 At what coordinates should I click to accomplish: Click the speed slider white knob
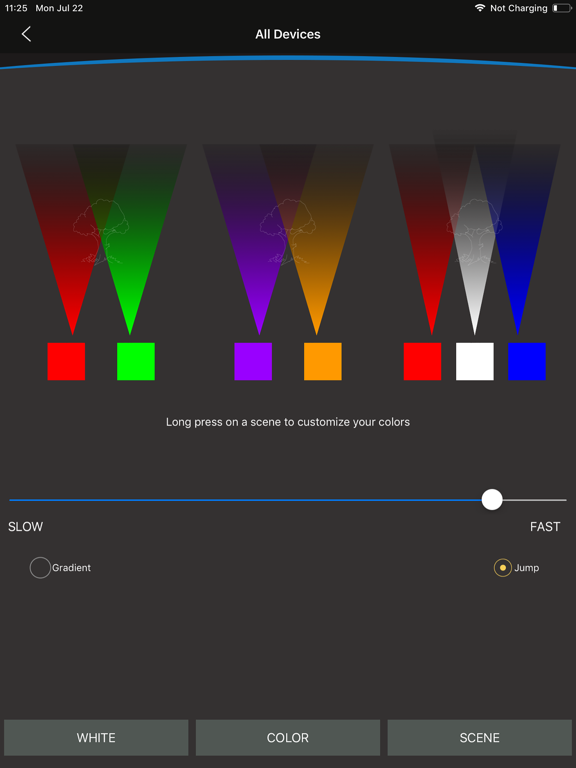pyautogui.click(x=492, y=500)
